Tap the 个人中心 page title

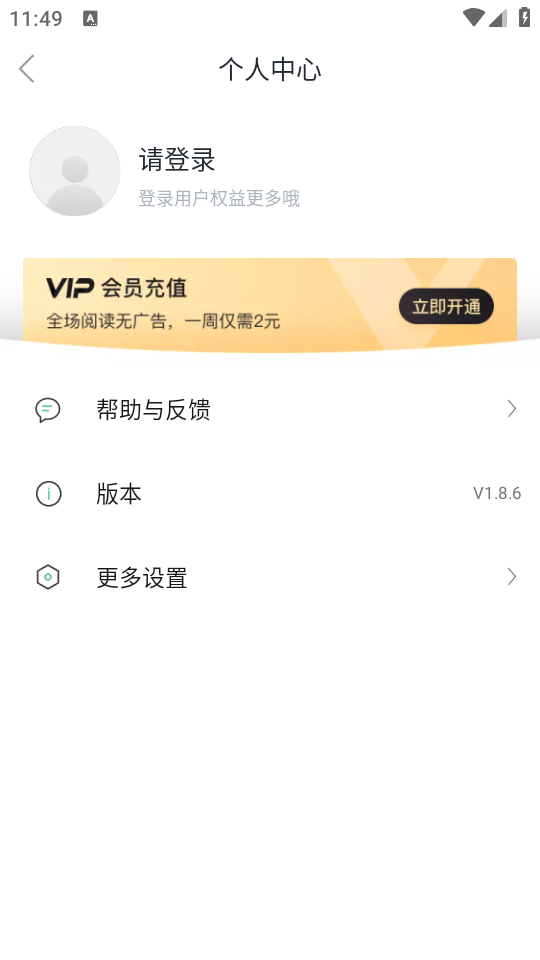(270, 69)
